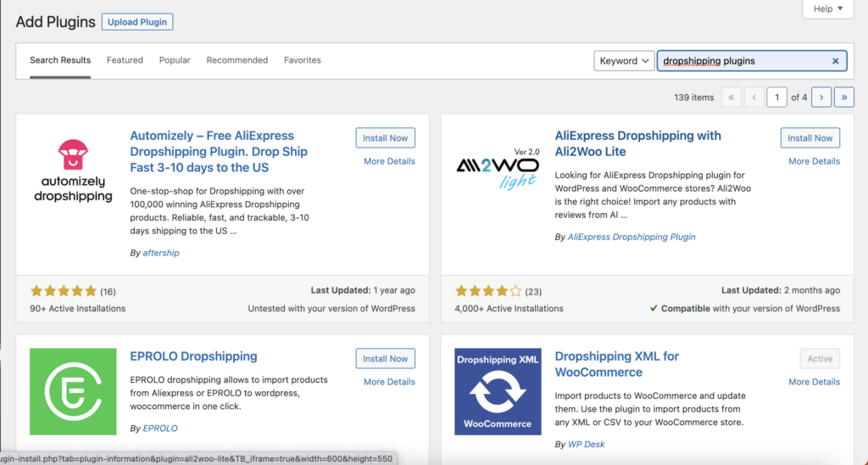Open the Automizely plugin title link
Image resolution: width=868 pixels, height=465 pixels.
click(219, 151)
